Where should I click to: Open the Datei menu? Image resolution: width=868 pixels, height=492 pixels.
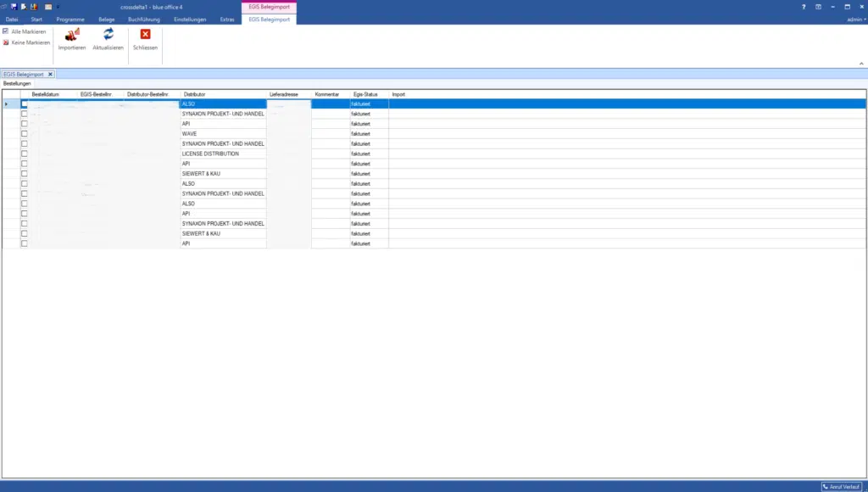tap(12, 20)
